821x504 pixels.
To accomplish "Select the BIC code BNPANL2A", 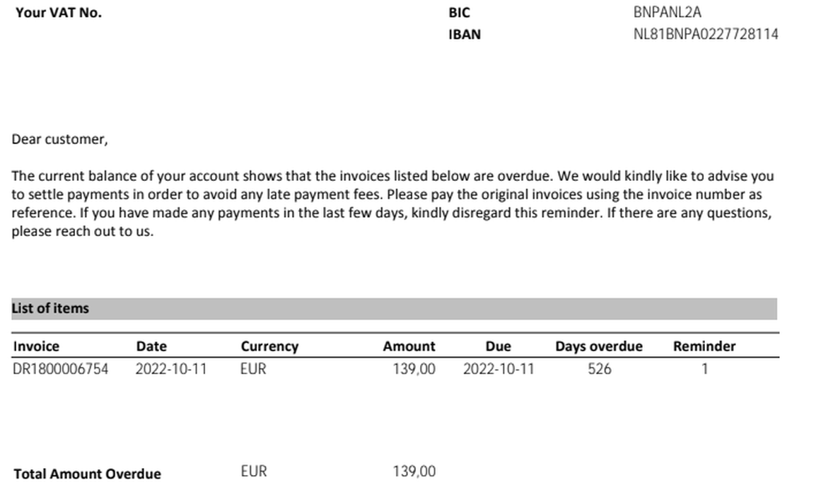I will click(x=667, y=12).
